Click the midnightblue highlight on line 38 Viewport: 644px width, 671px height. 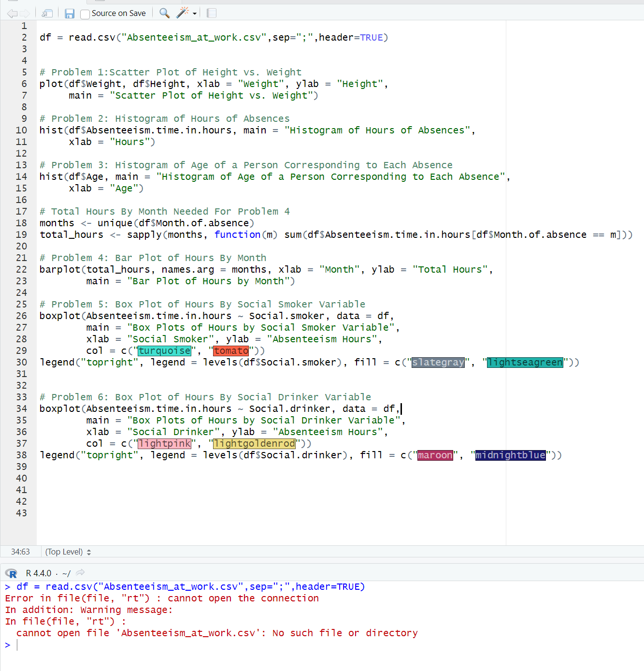[510, 455]
